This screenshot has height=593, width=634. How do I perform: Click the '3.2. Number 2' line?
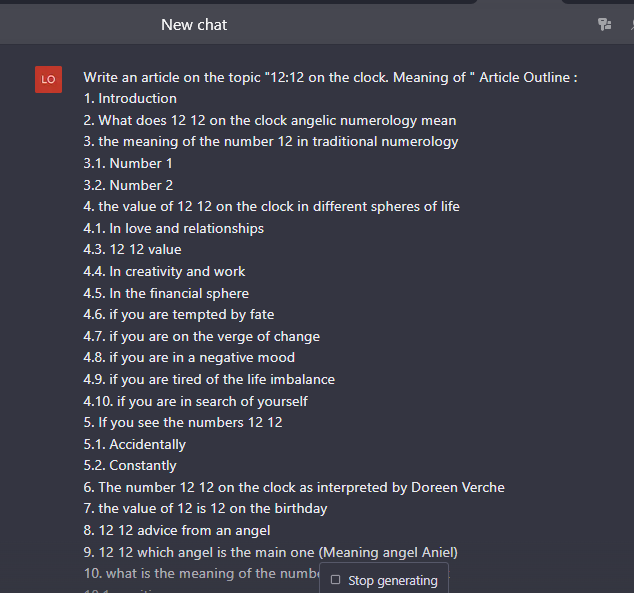128,185
